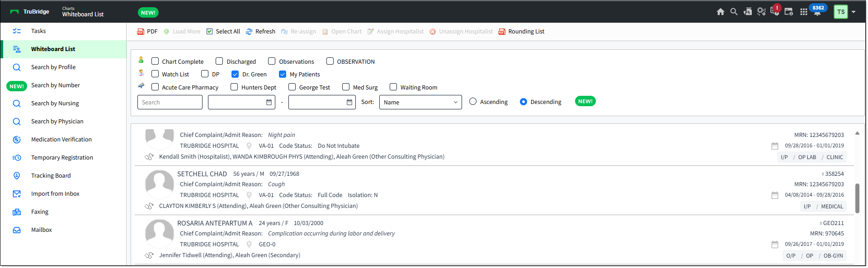Open the apps grid icon
The width and height of the screenshot is (868, 268).
coord(803,12)
